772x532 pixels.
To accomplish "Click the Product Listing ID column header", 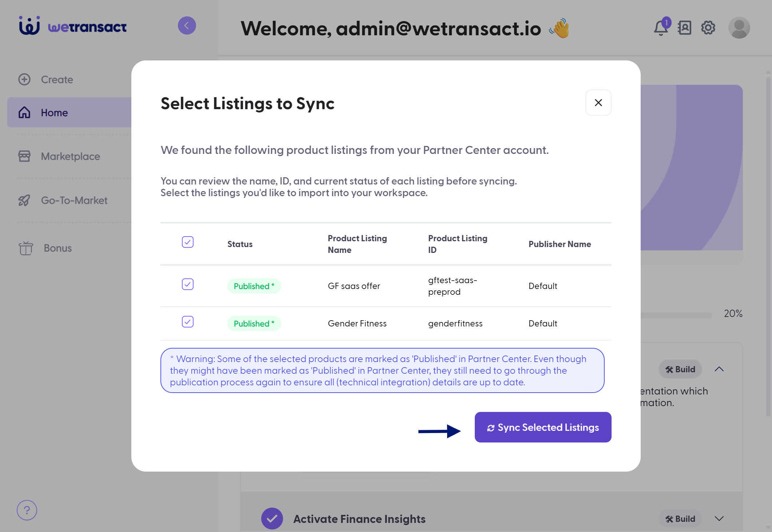I will 458,244.
